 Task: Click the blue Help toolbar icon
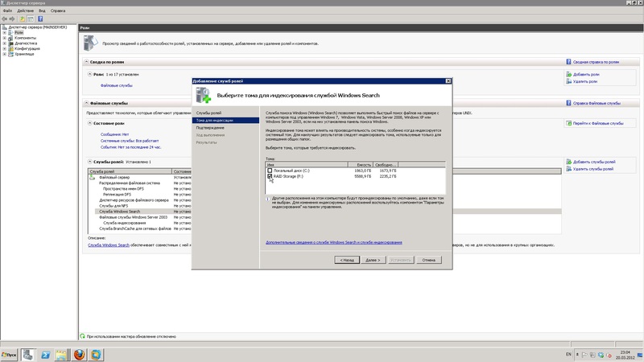(40, 19)
